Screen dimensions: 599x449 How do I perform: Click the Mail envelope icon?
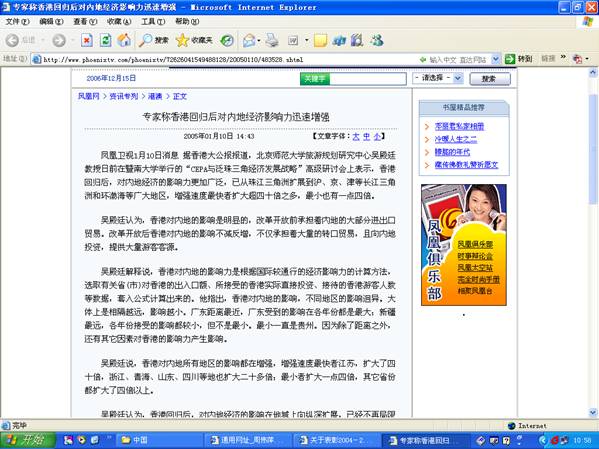pyautogui.click(x=249, y=40)
